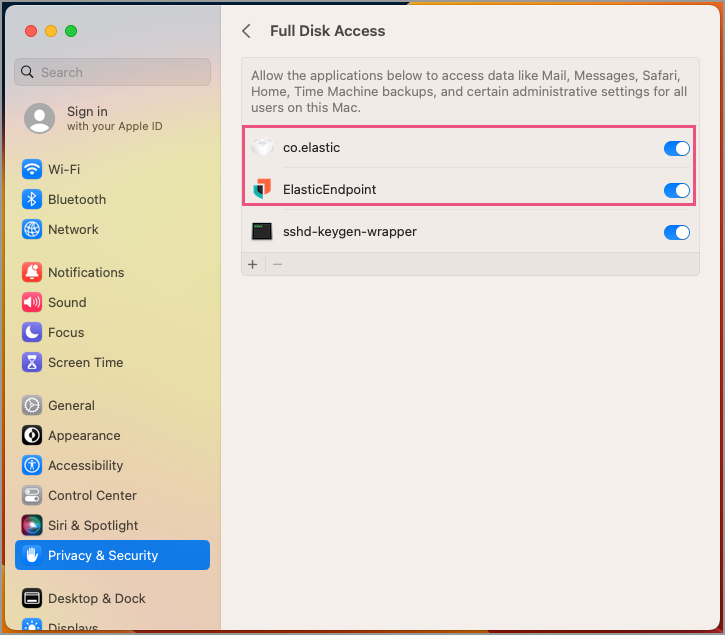This screenshot has height=635, width=725.
Task: Click the Bluetooth sidebar icon
Action: pos(32,200)
